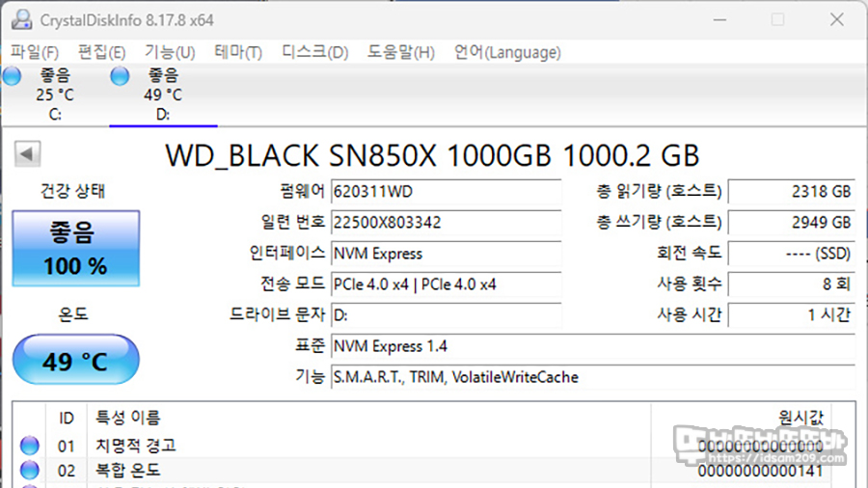Image resolution: width=868 pixels, height=488 pixels.
Task: Click the transfer mode field PCIe 4.0 x4
Action: pos(447,285)
